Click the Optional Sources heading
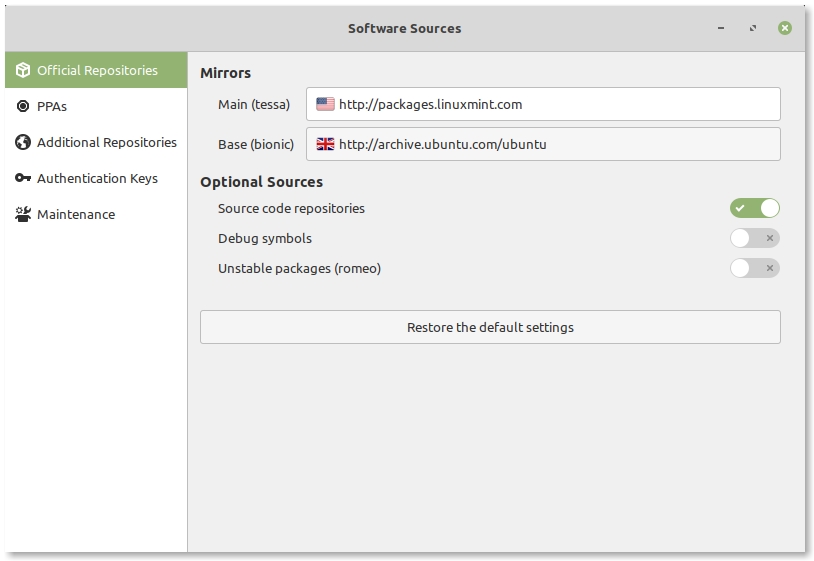814x561 pixels. click(262, 182)
